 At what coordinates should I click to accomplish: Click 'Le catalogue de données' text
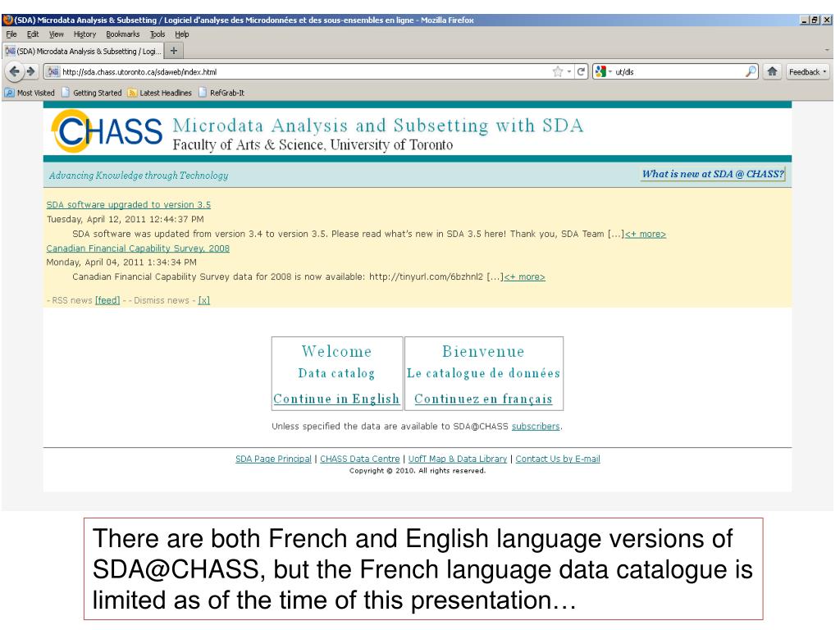[483, 373]
